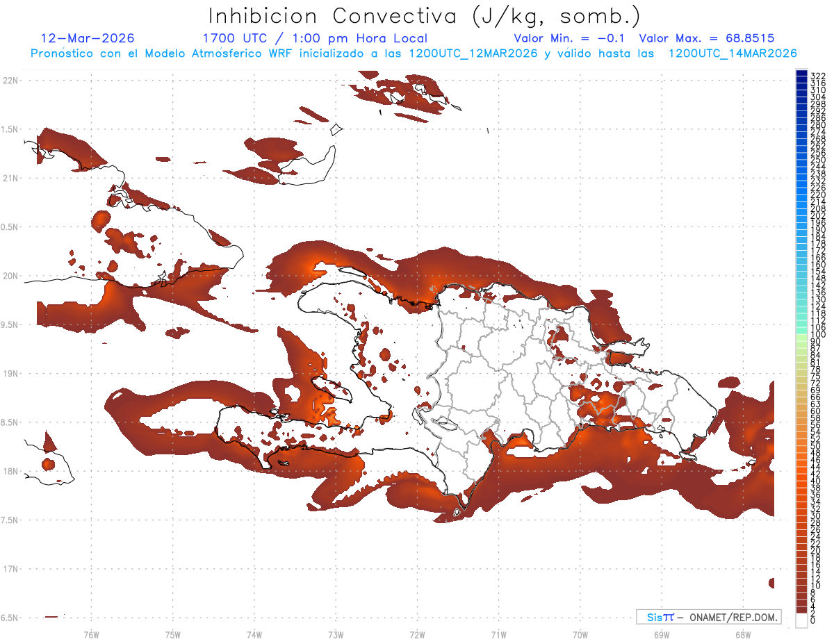Click the "SisPI - ONAMET/REP.DOM." label box
Image resolution: width=834 pixels, height=644 pixels.
(708, 617)
